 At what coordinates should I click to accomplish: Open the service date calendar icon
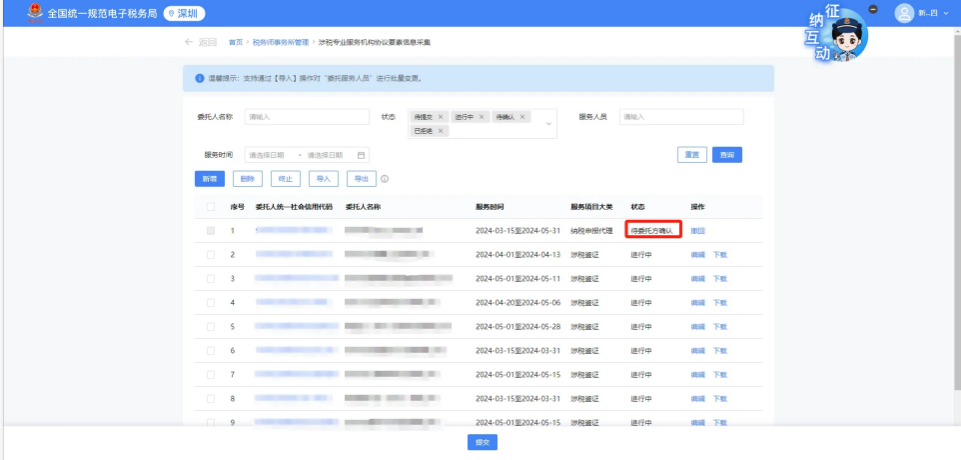pos(361,155)
